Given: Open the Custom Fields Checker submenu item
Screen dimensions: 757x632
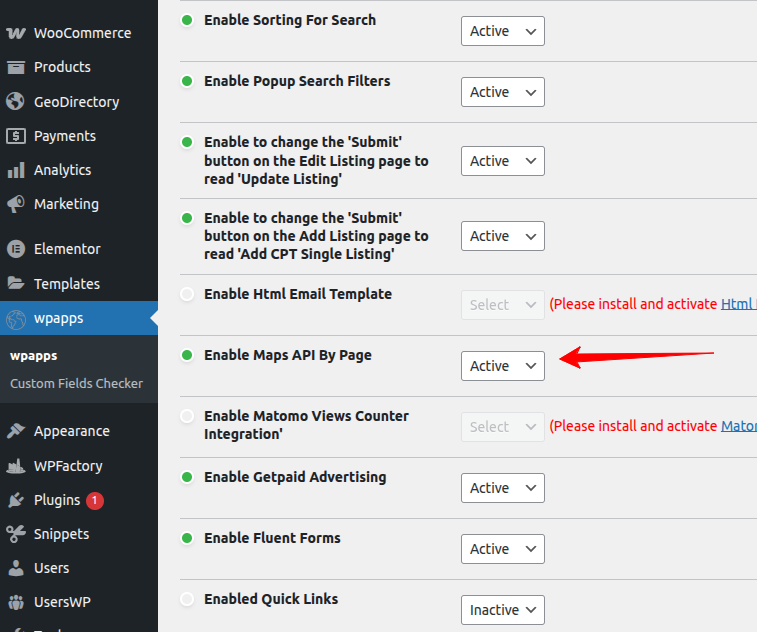Looking at the screenshot, I should point(76,383).
